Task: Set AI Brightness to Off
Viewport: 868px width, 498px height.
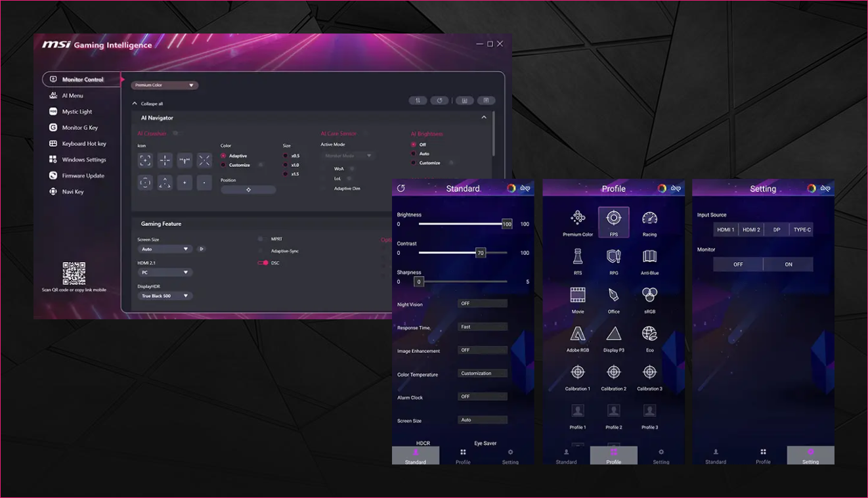Action: (414, 145)
